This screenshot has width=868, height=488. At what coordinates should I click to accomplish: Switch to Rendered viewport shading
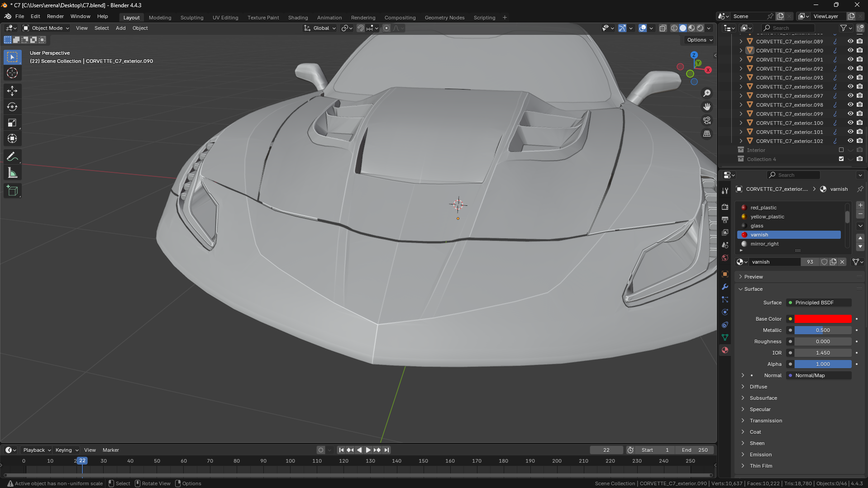700,28
